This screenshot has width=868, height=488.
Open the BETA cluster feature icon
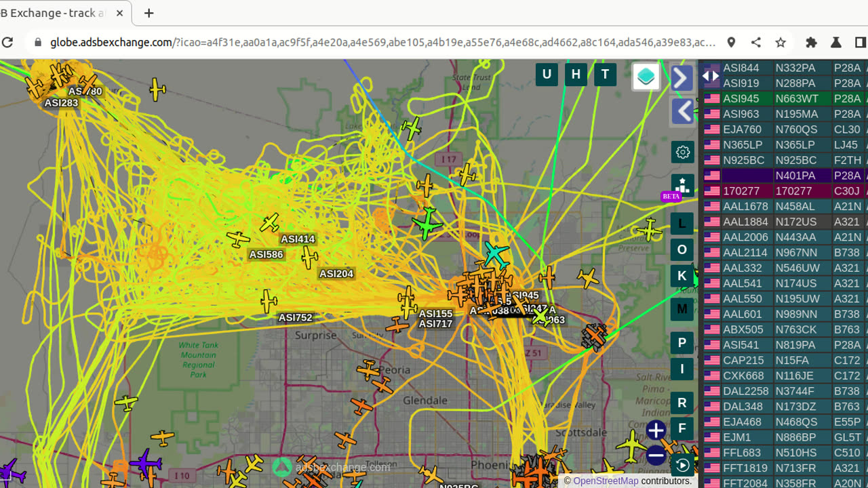coord(682,186)
